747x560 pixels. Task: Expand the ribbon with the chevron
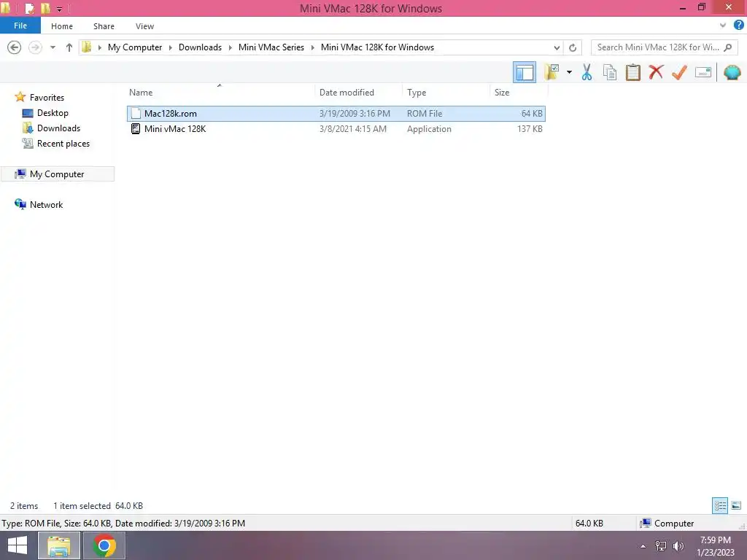coord(722,26)
